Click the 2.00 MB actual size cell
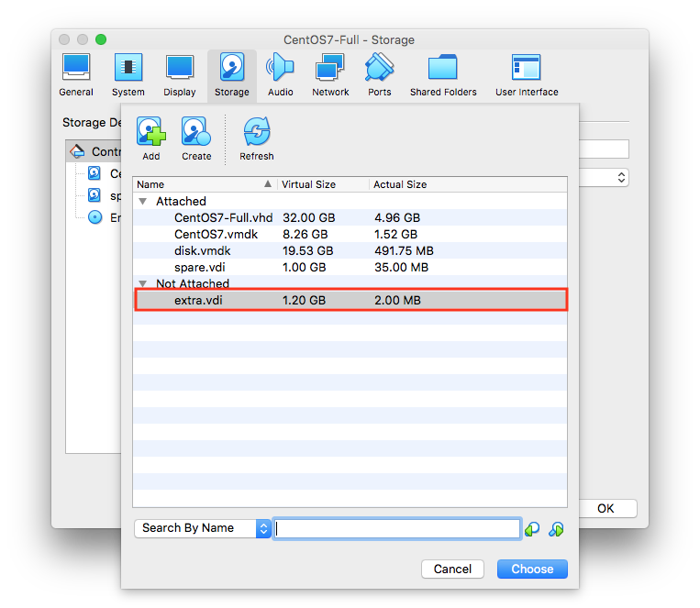The width and height of the screenshot is (700, 608). (398, 300)
